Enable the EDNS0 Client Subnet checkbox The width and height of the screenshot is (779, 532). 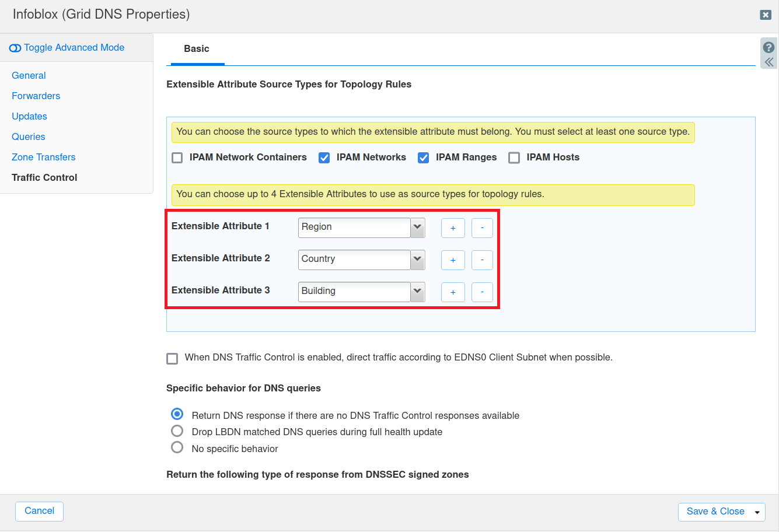(172, 358)
